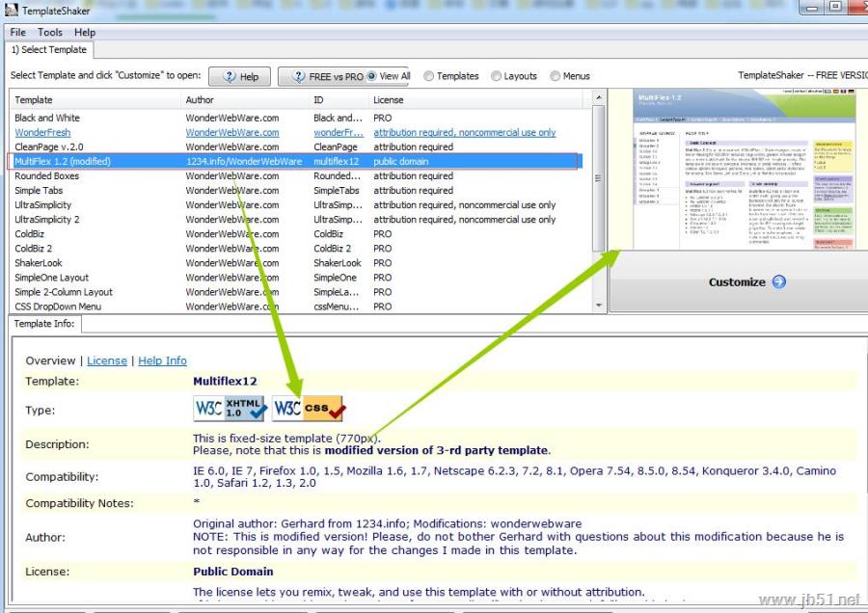
Task: Click the W3C CSS validation badge
Action: [309, 409]
